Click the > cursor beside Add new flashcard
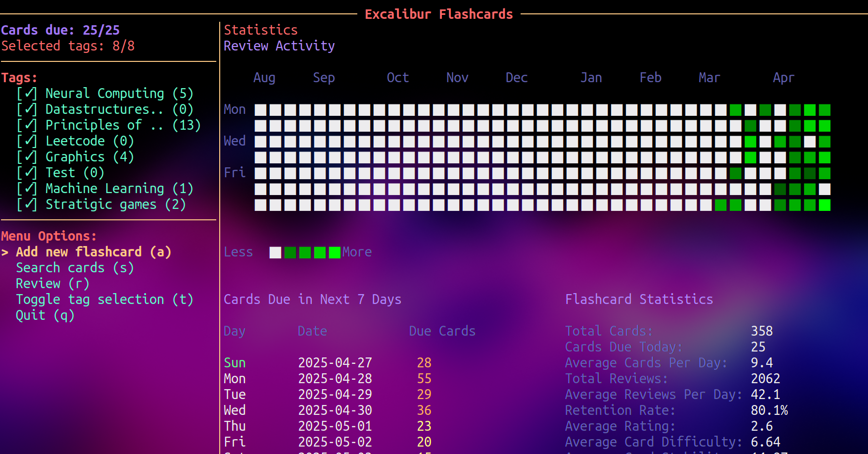 click(5, 252)
